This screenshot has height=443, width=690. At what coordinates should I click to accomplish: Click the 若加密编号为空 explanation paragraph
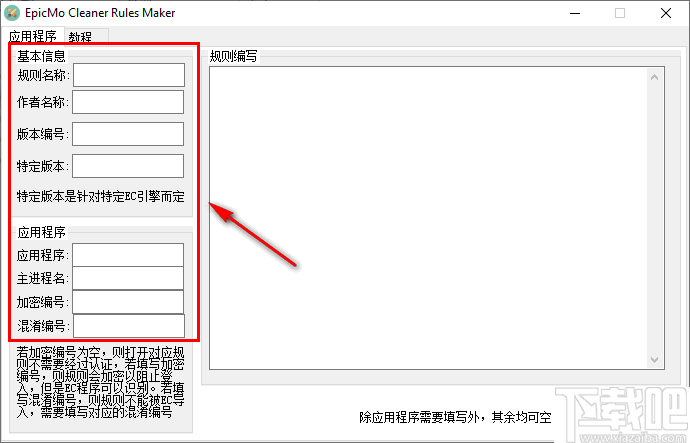point(100,382)
